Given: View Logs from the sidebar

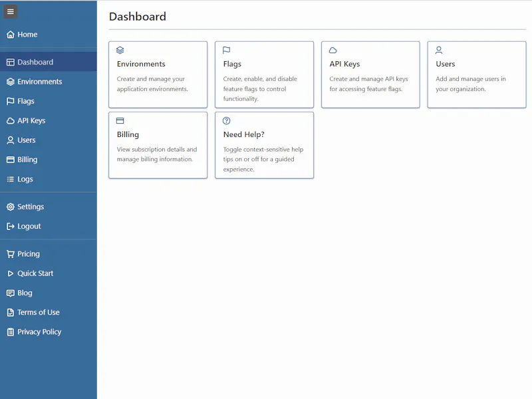Looking at the screenshot, I should tap(48, 179).
